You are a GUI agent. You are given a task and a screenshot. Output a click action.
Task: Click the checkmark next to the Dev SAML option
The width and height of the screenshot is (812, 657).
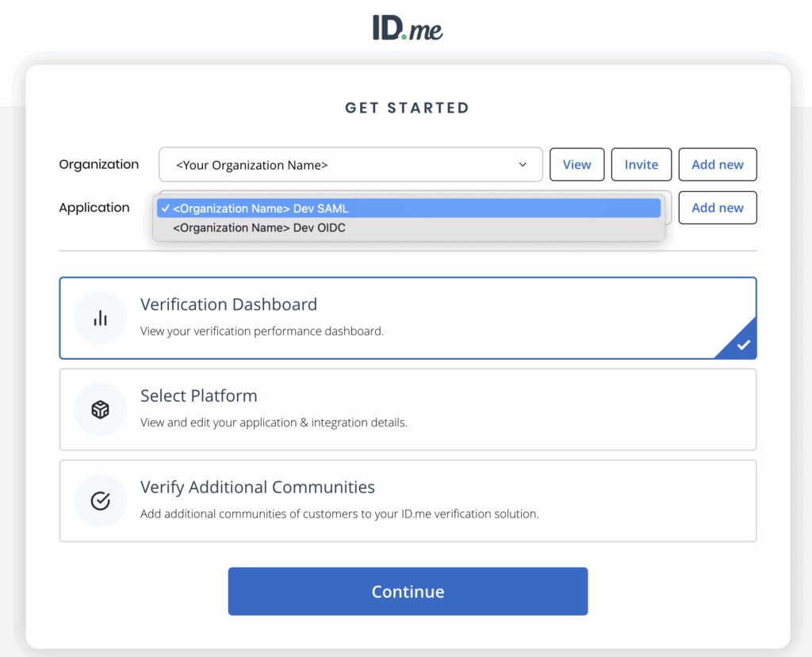165,208
